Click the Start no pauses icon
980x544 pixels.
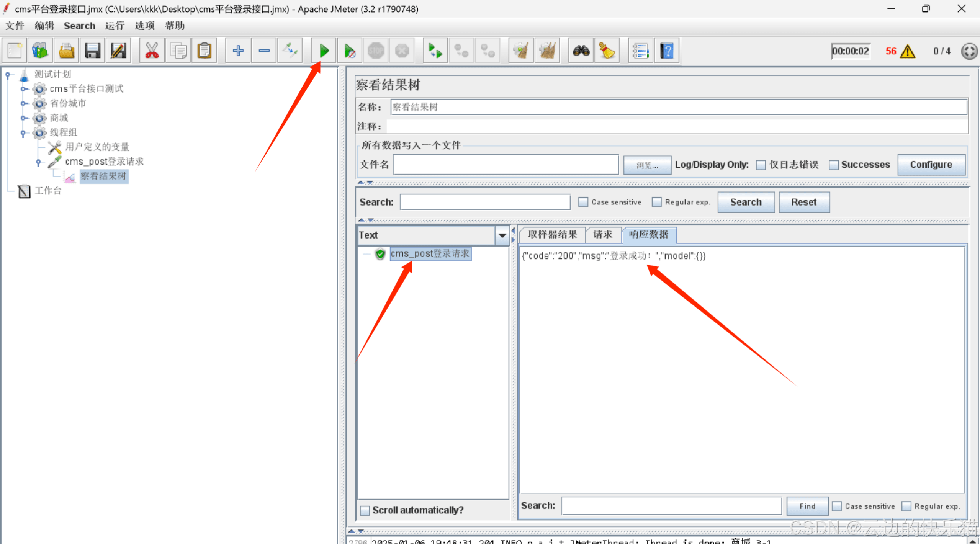tap(349, 51)
